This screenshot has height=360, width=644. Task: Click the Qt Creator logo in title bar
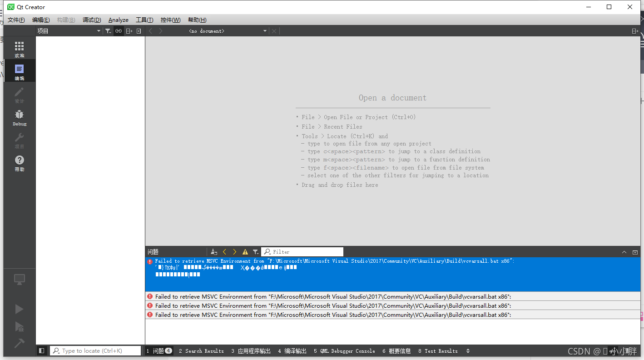click(x=11, y=7)
